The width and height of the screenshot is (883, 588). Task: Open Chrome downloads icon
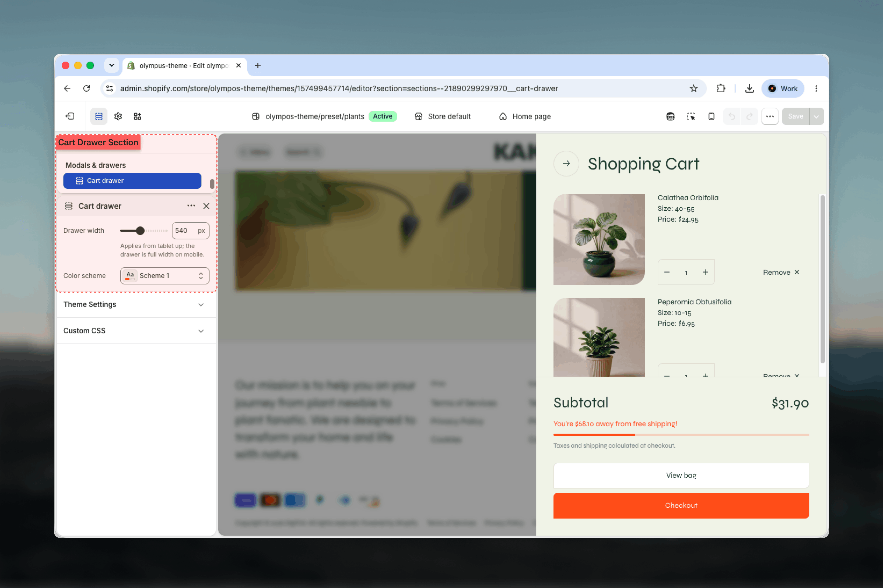pyautogui.click(x=749, y=88)
